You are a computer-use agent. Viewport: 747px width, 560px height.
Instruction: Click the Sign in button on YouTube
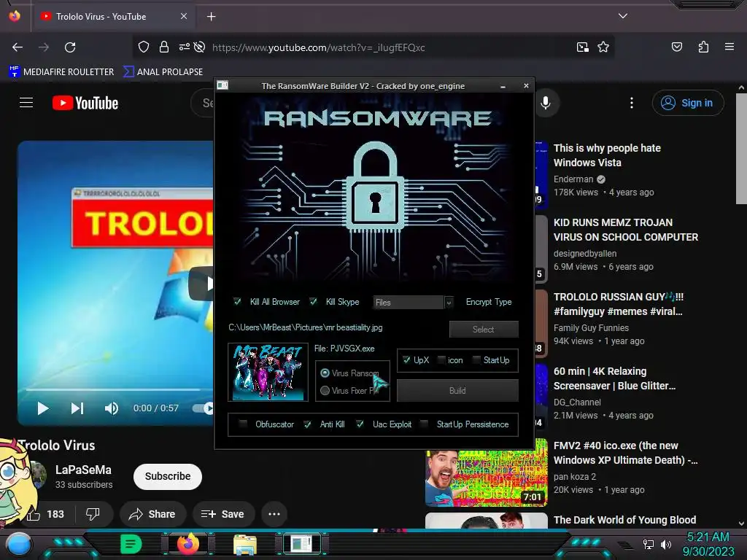pos(688,103)
